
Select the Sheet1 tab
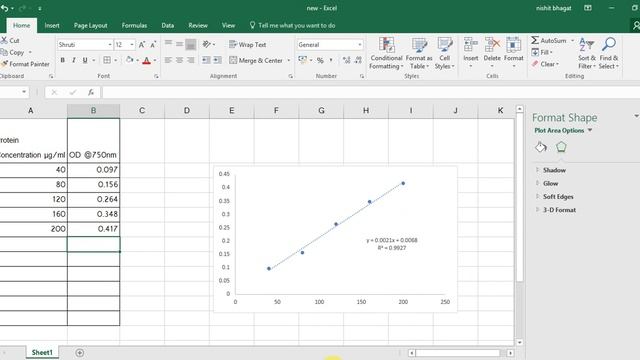[42, 353]
